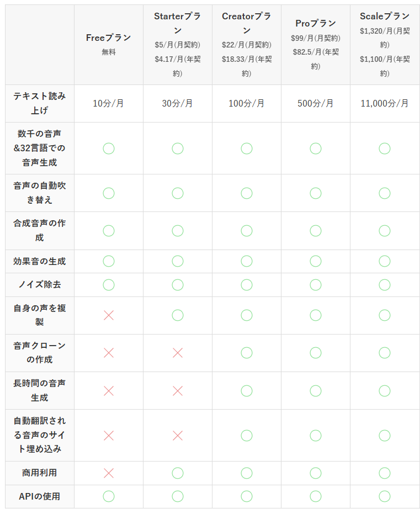Screen dimensions: 420x509
Task: Click the APIの使用 row label
Action: (x=40, y=496)
